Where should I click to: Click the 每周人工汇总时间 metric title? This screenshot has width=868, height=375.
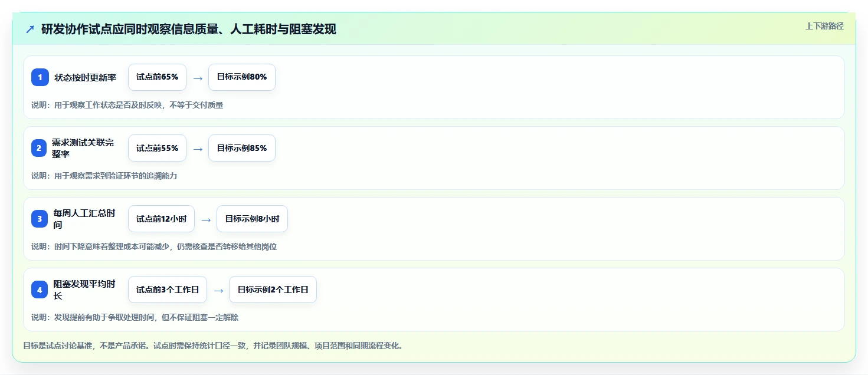[84, 219]
